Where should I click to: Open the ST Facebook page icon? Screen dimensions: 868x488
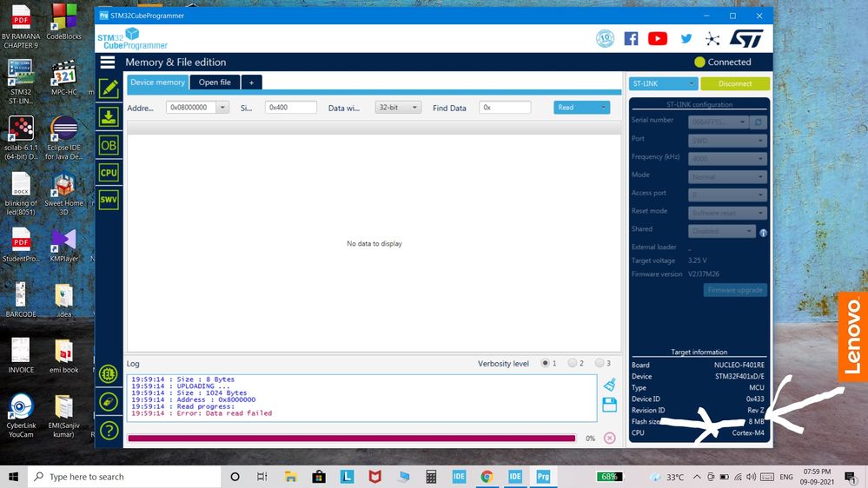631,38
